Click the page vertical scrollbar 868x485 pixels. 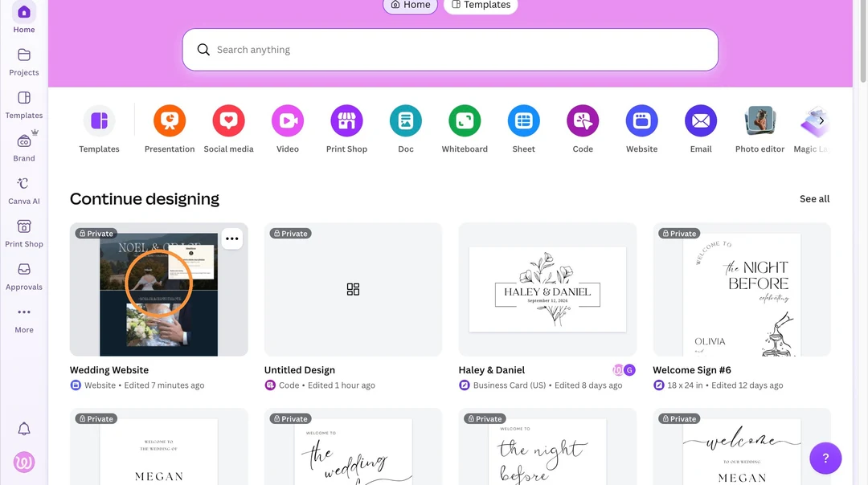point(863,42)
